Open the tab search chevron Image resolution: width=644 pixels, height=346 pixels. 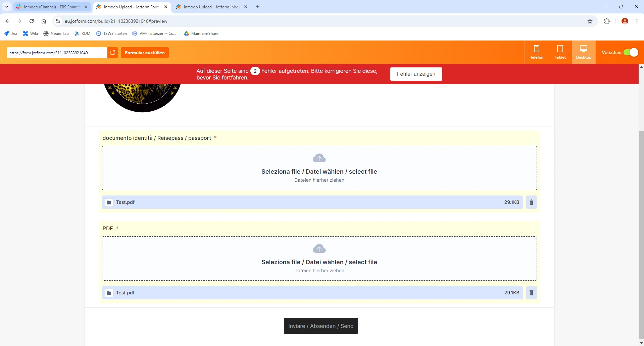[6, 7]
